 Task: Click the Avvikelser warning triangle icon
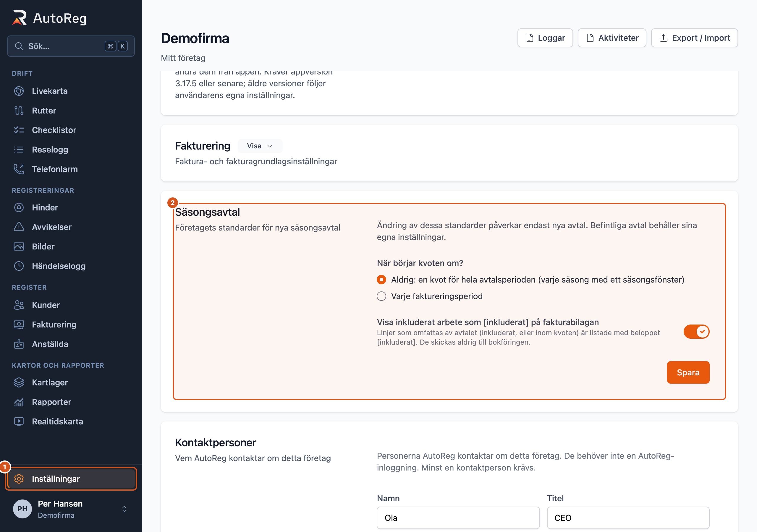(19, 227)
